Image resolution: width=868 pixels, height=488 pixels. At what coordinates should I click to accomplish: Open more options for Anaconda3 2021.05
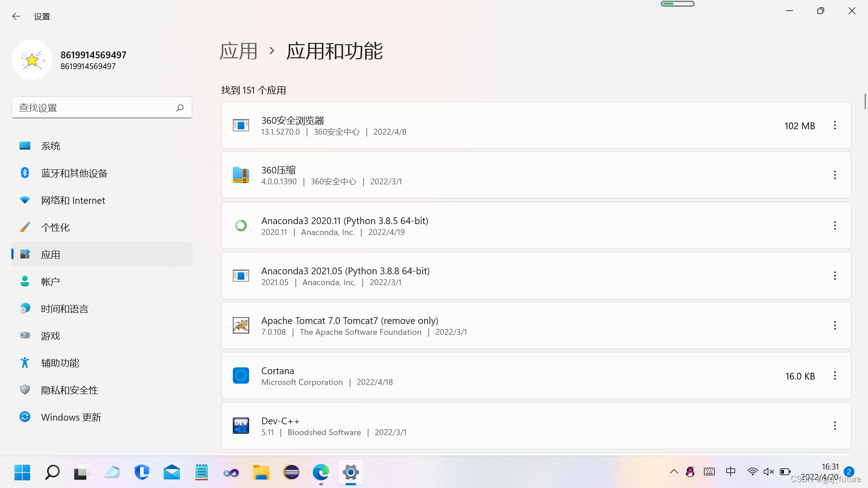835,276
